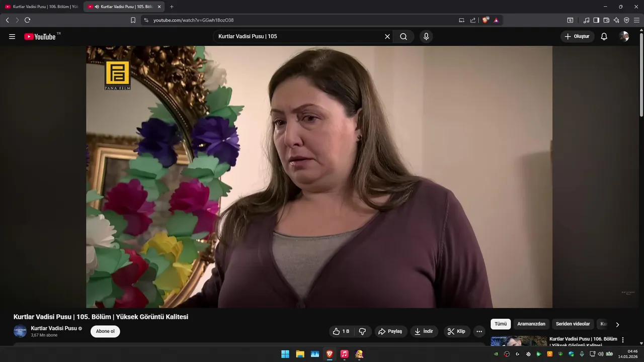The height and width of the screenshot is (362, 644).
Task: Click the 106. Bölüm suggestion thumbnail
Action: pos(519,341)
